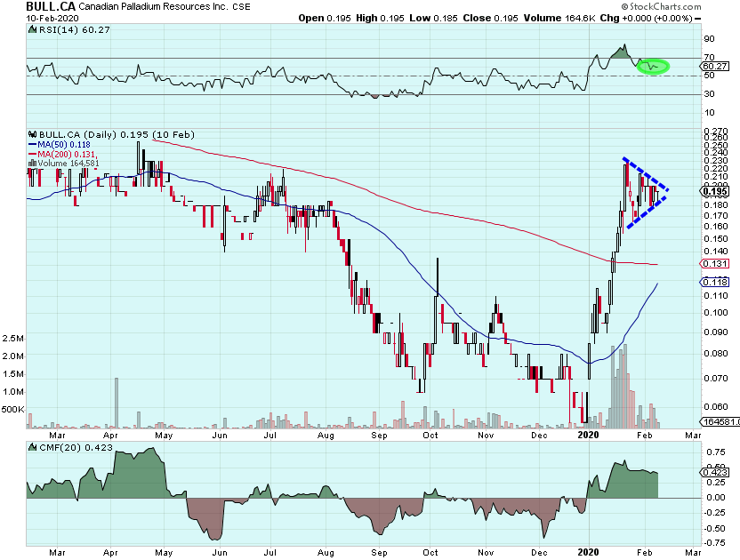The height and width of the screenshot is (560, 740).
Task: Click the Jun label under the volume bars
Action: pos(220,435)
